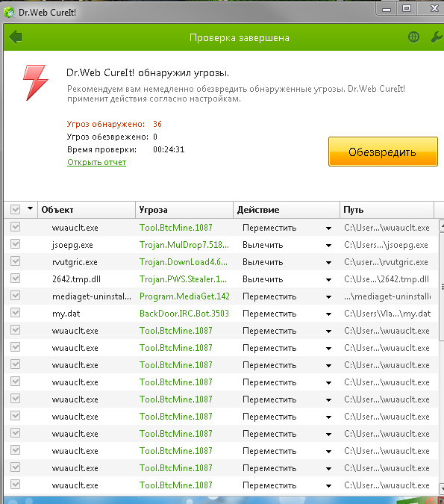This screenshot has height=504, width=444.
Task: Click the scroll-up arrow of threat list
Action: [x=442, y=225]
